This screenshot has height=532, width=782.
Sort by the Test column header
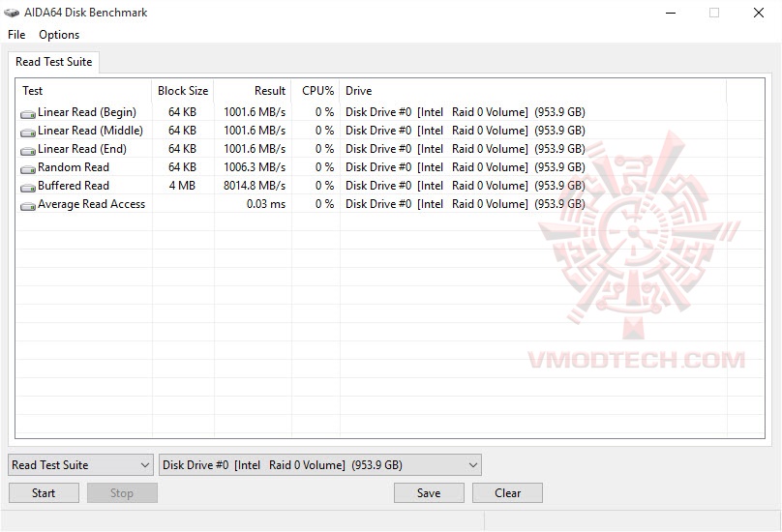(x=83, y=91)
